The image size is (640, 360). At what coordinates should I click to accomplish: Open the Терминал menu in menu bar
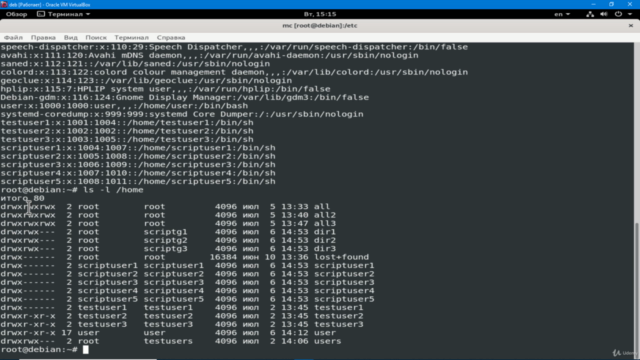[x=131, y=38]
